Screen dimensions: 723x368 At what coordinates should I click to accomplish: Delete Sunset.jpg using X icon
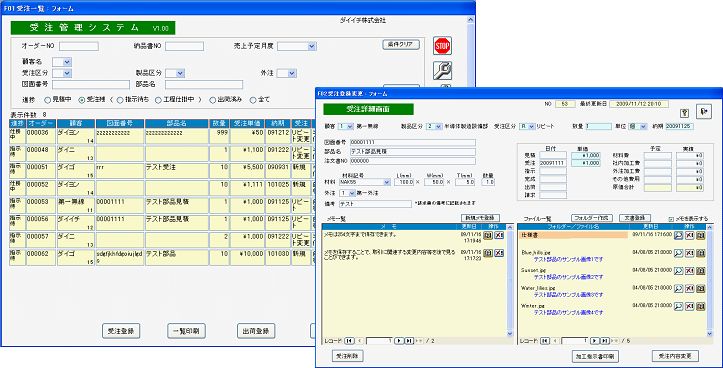tap(690, 271)
